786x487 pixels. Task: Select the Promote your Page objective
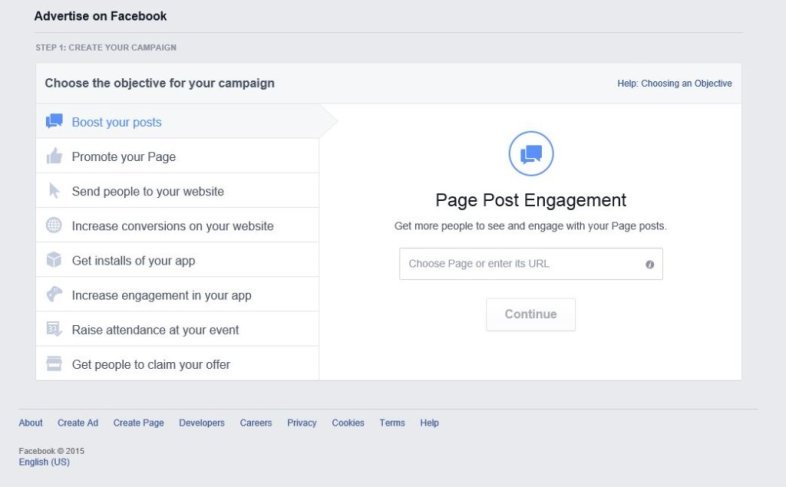point(177,156)
